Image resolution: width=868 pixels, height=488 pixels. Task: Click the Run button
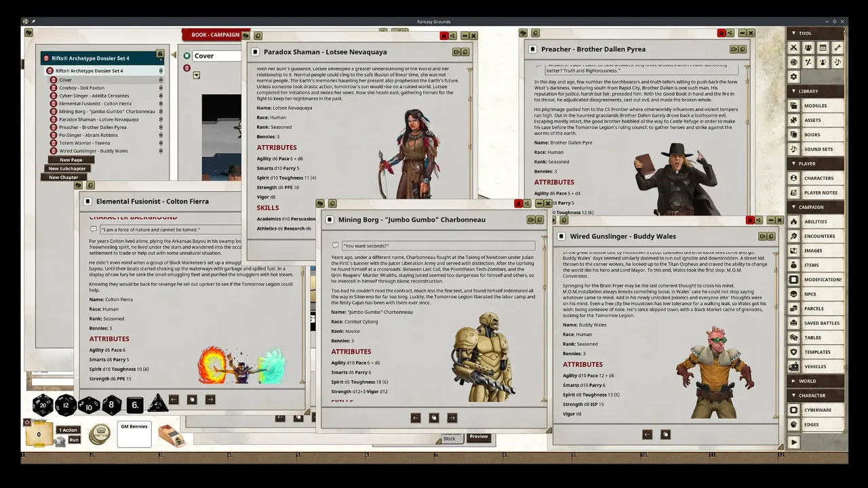74,440
